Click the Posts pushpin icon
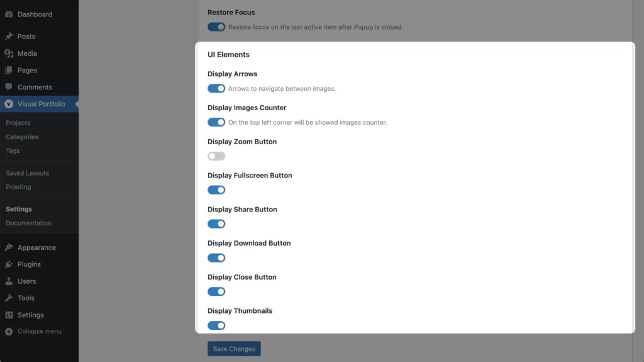644x362 pixels. (9, 37)
